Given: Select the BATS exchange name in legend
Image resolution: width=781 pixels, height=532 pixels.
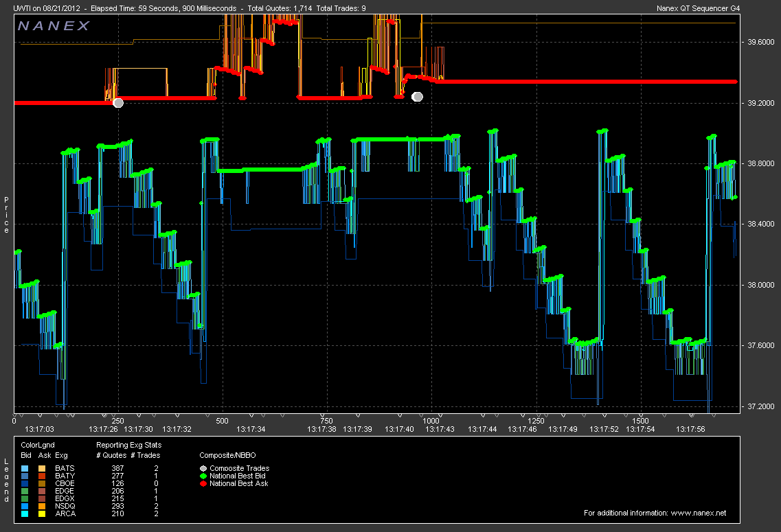Looking at the screenshot, I should tap(65, 468).
